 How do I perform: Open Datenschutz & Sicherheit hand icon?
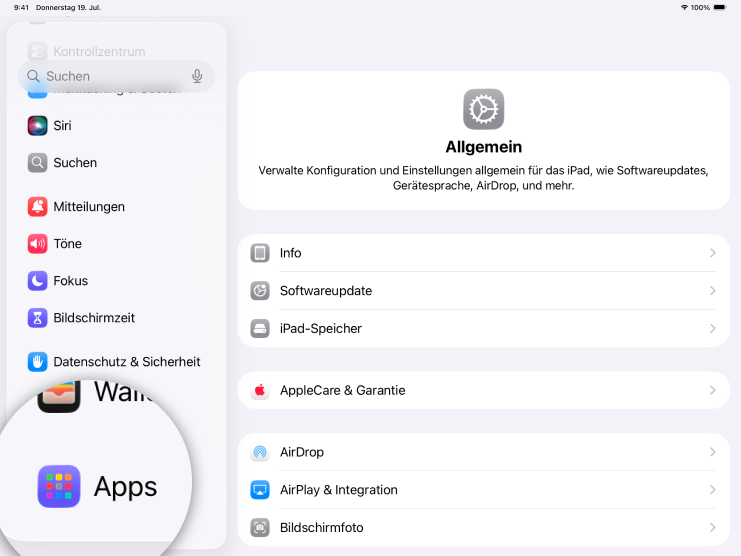(x=37, y=362)
